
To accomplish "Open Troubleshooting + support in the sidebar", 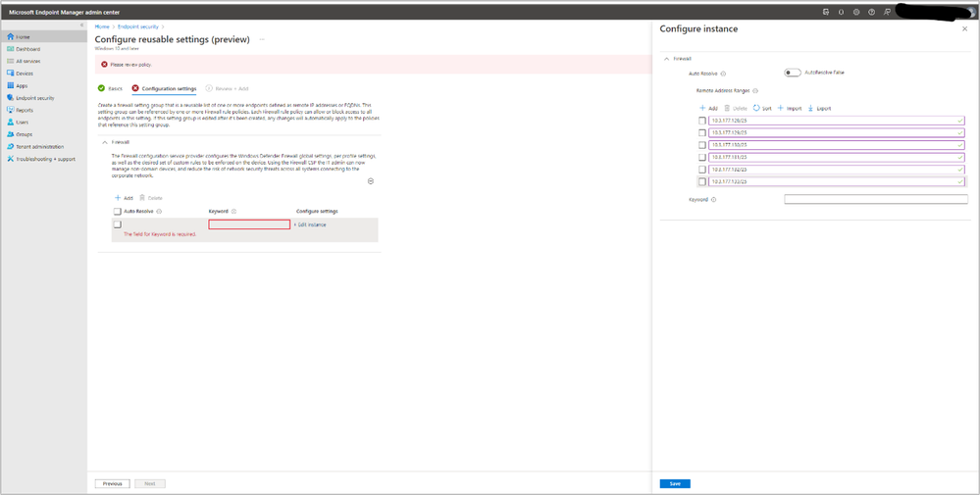I will 44,159.
